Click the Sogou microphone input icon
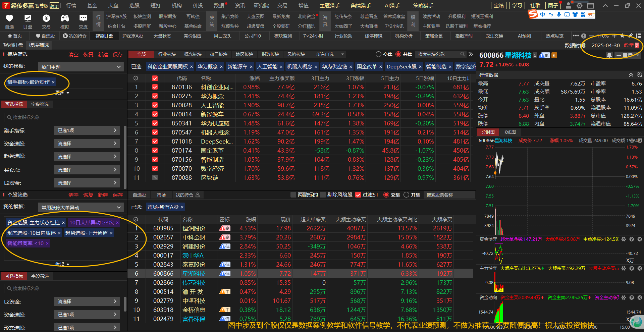This screenshot has width=644, height=332. (x=558, y=14)
